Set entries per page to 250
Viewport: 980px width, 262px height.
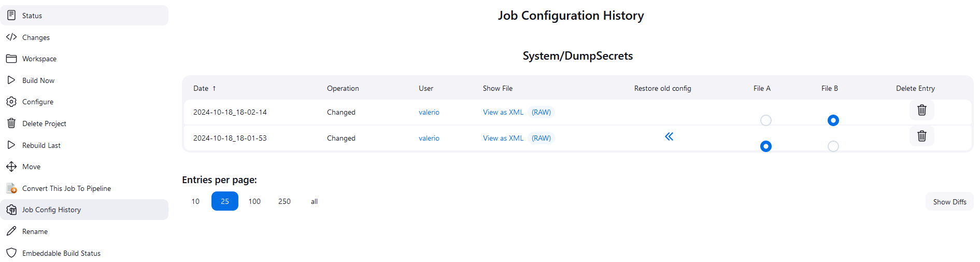(285, 201)
